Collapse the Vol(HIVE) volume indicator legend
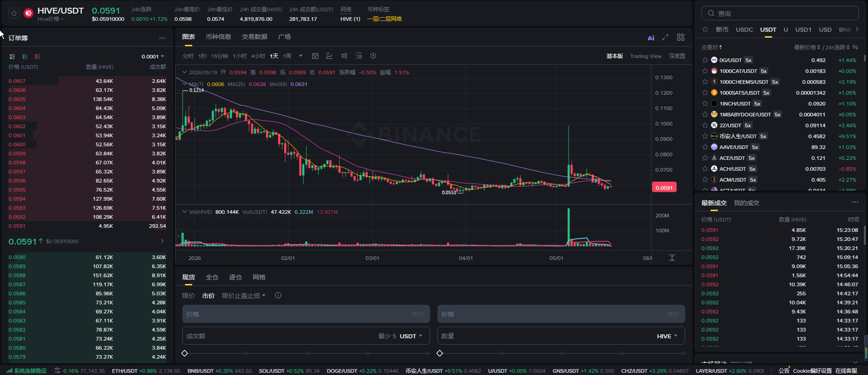Screen dimensions: 868x375 point(185,212)
